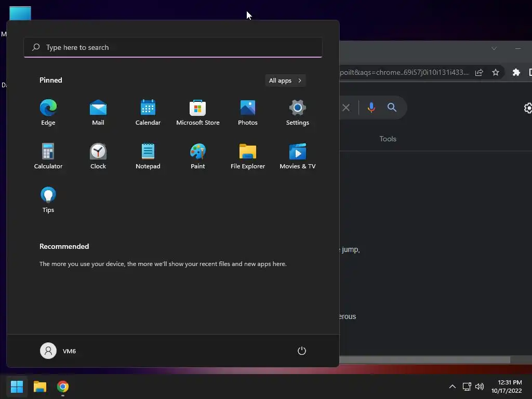Open Google search Tools option
This screenshot has width=532, height=399.
[388, 139]
